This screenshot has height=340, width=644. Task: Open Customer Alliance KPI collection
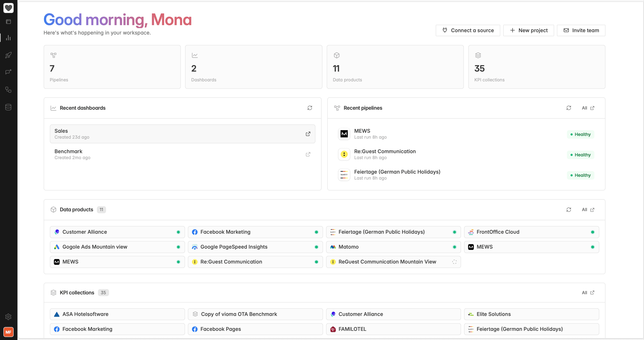click(393, 314)
